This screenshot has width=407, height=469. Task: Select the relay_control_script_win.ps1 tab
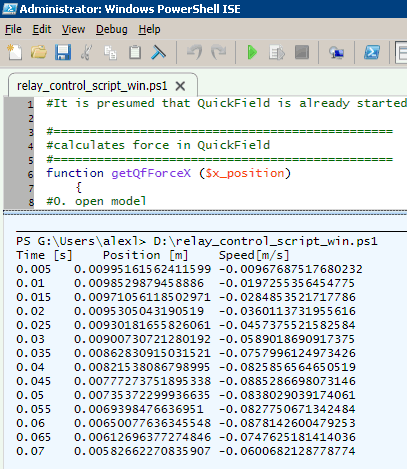(x=92, y=86)
